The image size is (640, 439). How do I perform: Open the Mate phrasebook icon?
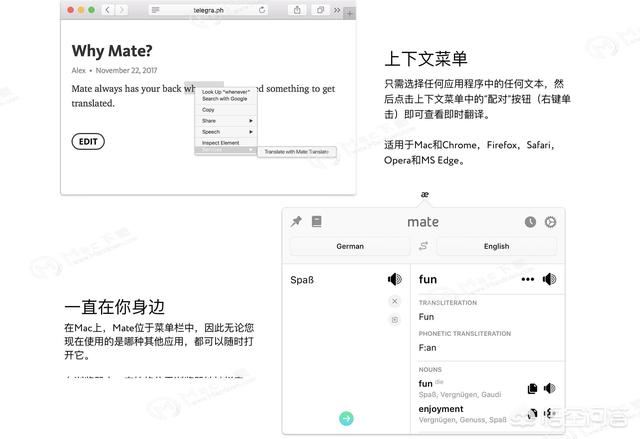[x=317, y=222]
